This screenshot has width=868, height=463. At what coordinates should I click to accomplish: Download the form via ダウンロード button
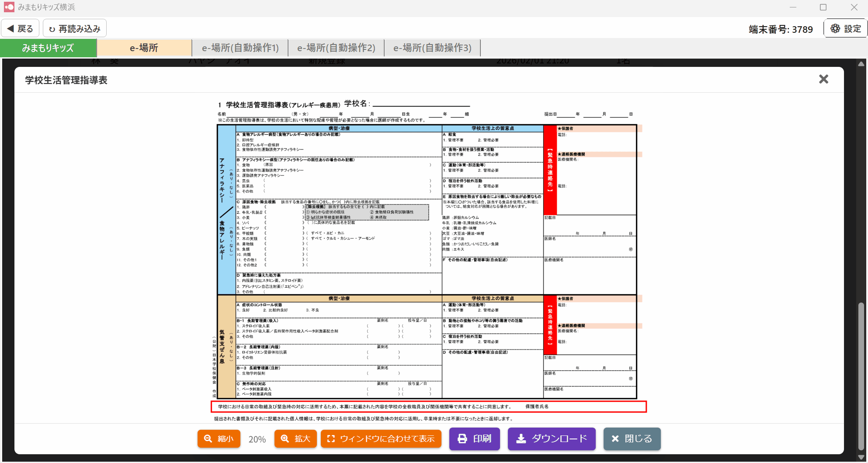click(x=552, y=439)
